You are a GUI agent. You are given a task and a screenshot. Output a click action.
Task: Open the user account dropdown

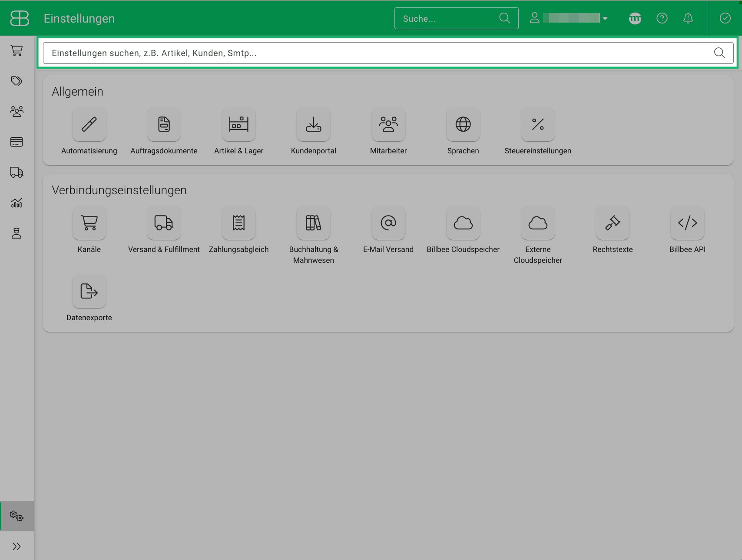point(569,18)
